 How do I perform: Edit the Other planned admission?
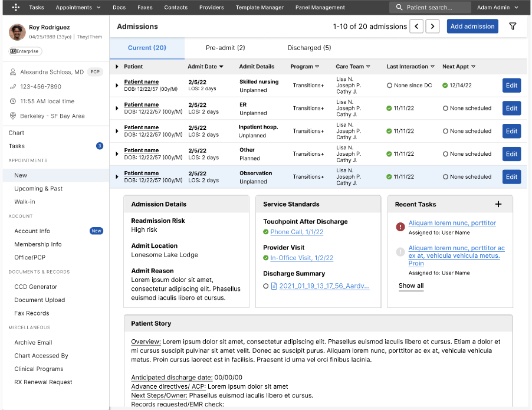pyautogui.click(x=511, y=154)
